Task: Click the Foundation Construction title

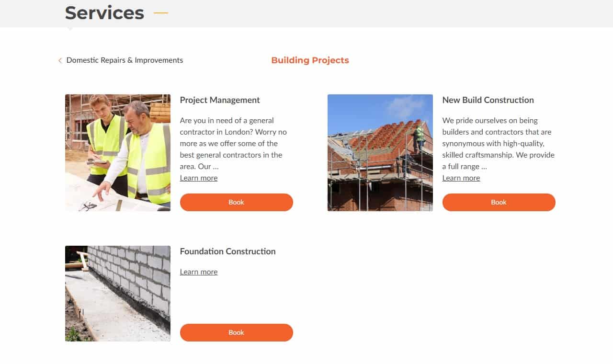Action: click(x=227, y=251)
